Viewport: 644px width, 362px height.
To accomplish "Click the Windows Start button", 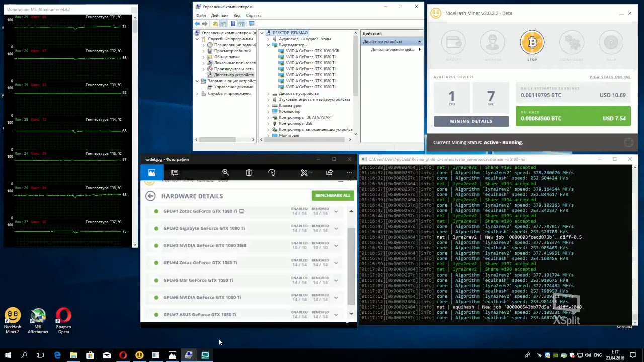I will pyautogui.click(x=8, y=355).
